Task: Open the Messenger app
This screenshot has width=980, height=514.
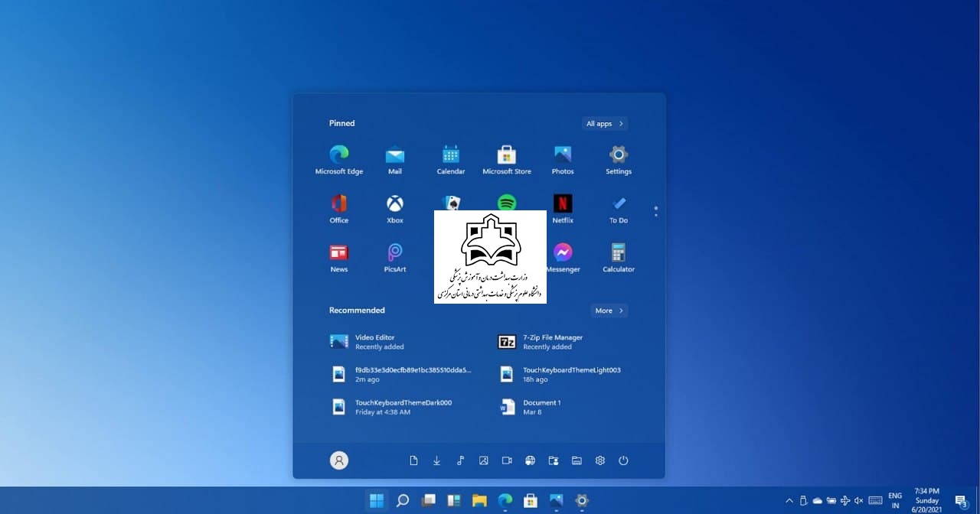Action: [563, 258]
